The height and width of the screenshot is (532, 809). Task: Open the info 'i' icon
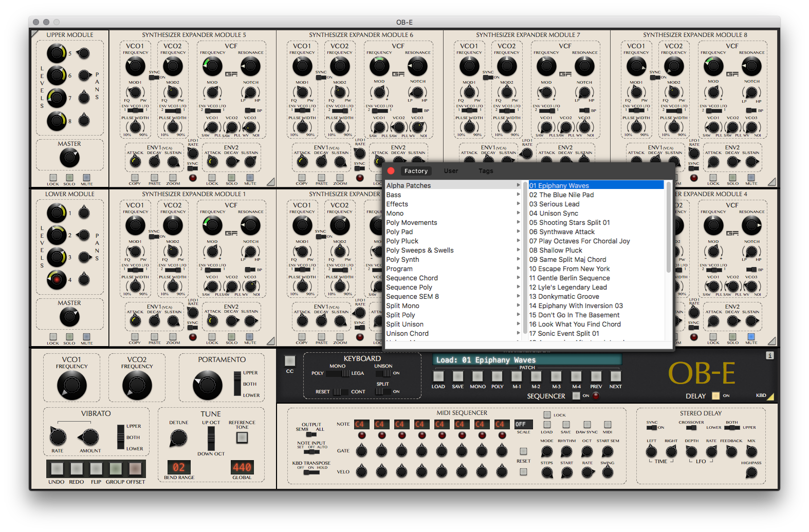[x=769, y=355]
